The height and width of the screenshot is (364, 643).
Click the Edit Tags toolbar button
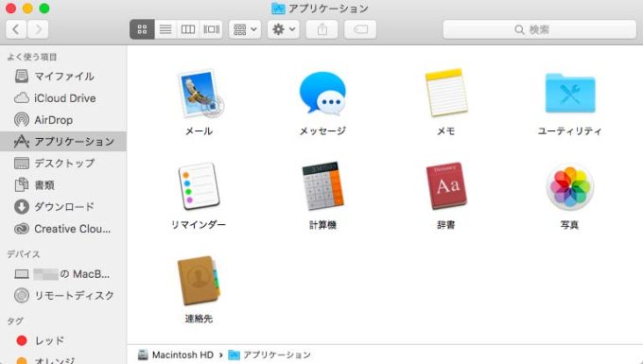360,29
